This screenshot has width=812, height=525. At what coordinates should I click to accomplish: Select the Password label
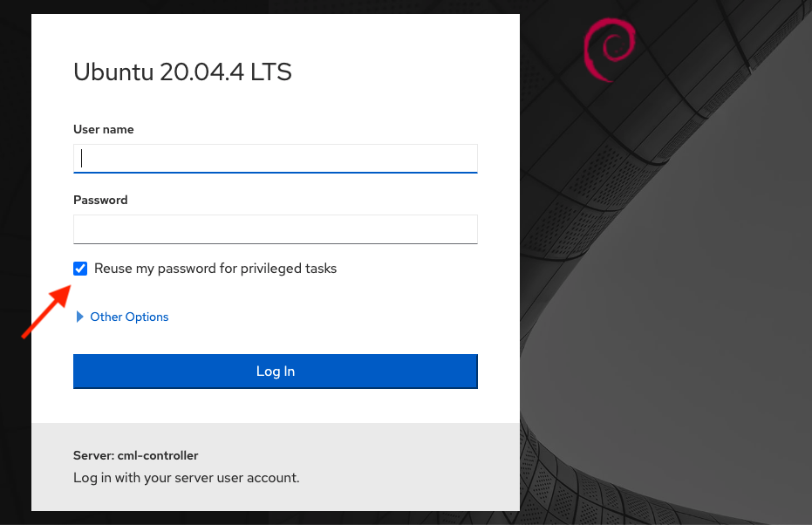[x=99, y=200]
